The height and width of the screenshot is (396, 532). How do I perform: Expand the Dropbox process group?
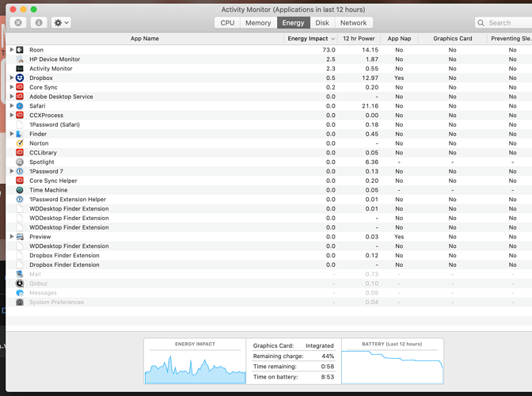[x=12, y=78]
